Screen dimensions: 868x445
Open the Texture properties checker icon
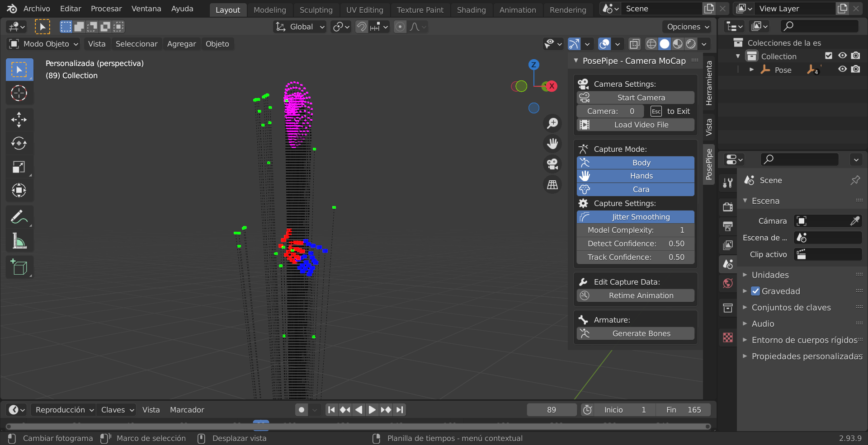click(x=728, y=337)
